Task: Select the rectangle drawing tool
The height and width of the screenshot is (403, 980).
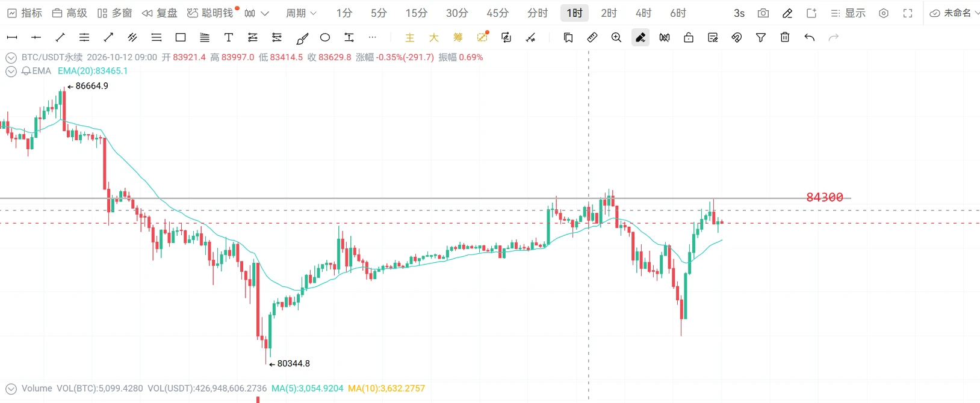Action: pyautogui.click(x=181, y=37)
